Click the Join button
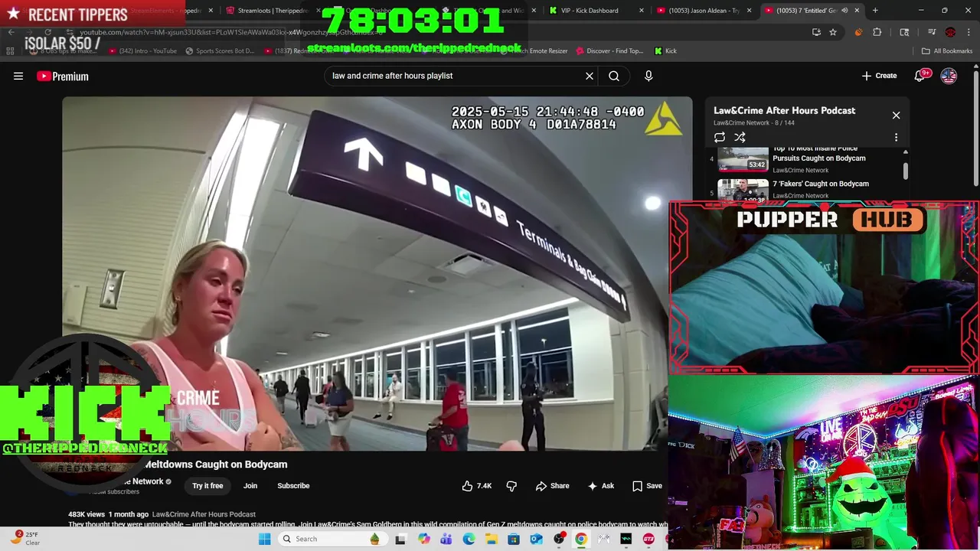Viewport: 980px width, 551px height. point(250,486)
